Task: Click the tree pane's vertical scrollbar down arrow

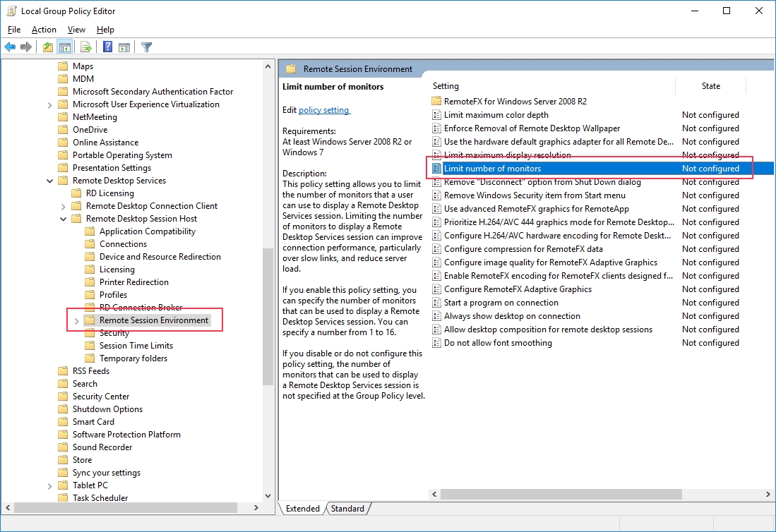Action: pyautogui.click(x=268, y=496)
